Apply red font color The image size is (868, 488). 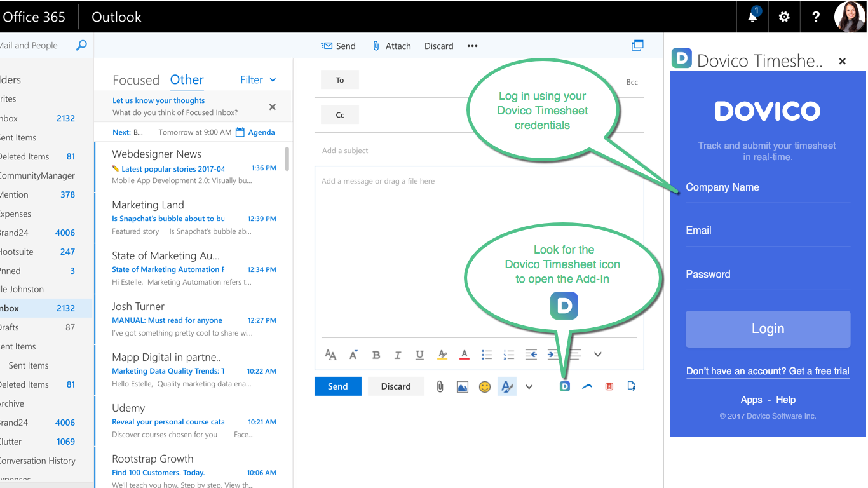[x=465, y=355]
